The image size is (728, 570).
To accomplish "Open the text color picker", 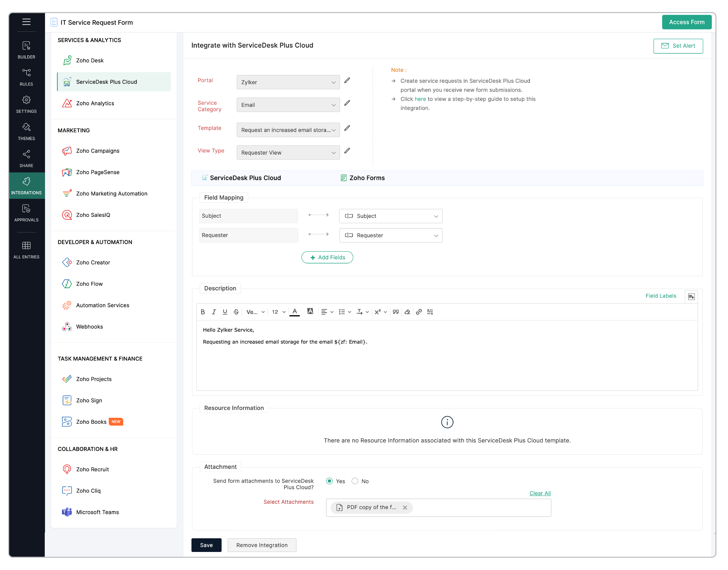I will (294, 312).
